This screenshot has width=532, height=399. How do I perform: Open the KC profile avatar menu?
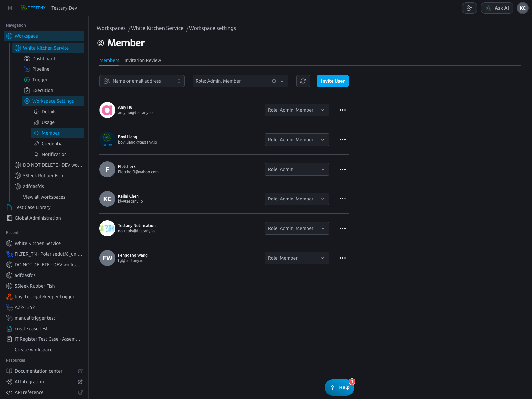[523, 8]
